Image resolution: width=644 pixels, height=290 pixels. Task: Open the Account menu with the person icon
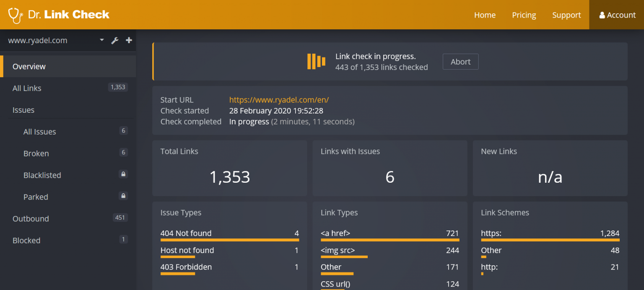tap(617, 15)
